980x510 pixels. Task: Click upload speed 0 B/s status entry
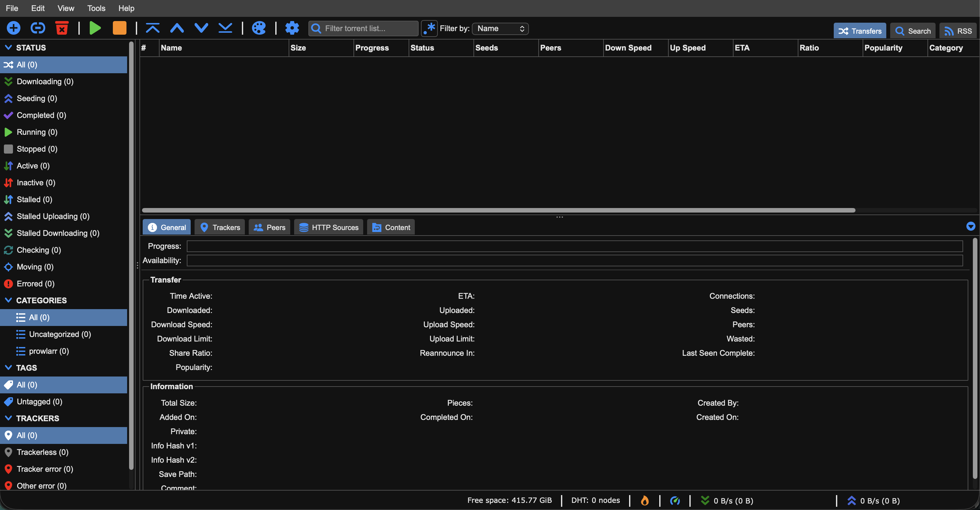tap(873, 501)
